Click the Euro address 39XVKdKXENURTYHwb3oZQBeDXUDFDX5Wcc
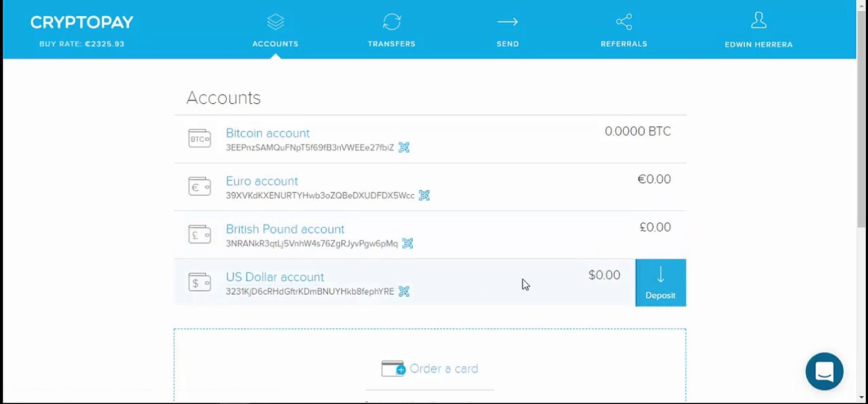 [x=320, y=196]
